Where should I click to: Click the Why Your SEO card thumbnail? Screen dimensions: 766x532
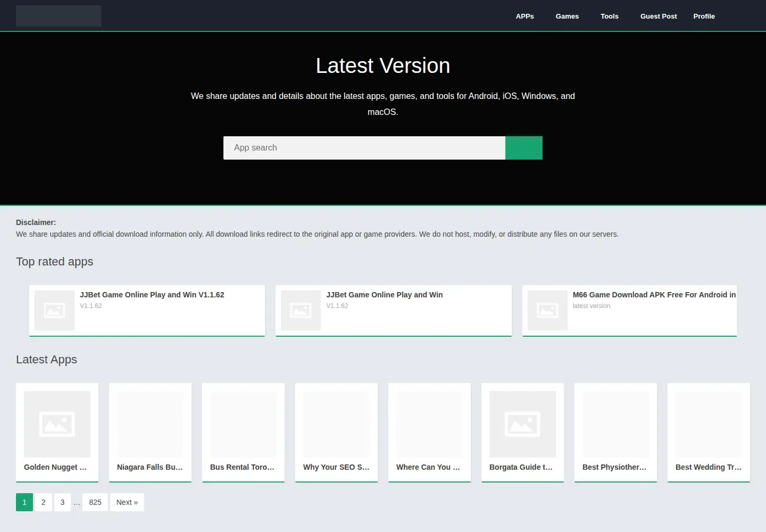coord(336,424)
